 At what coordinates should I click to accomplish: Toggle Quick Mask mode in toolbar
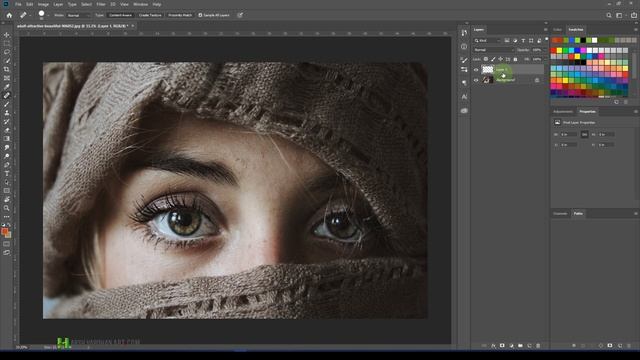tap(7, 244)
